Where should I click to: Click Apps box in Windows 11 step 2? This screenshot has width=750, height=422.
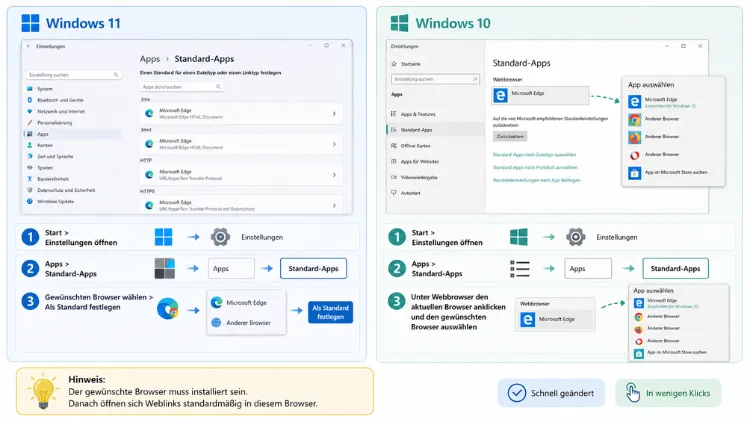[231, 268]
